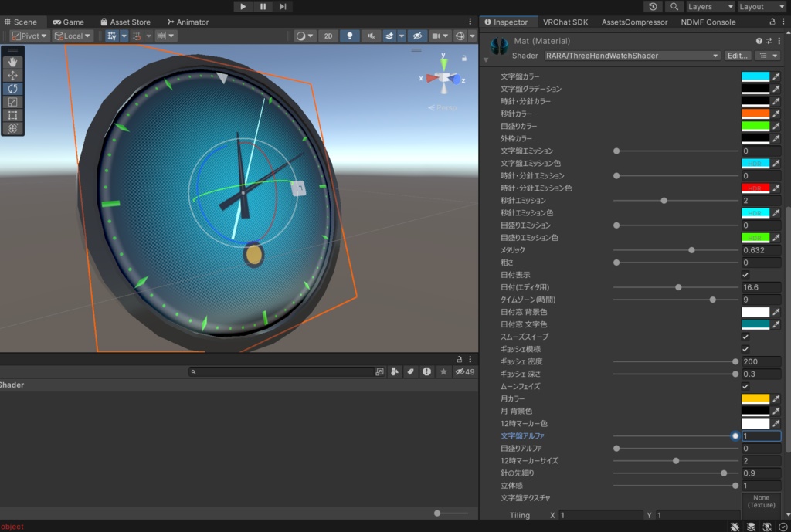Disable the 日付表示 checkbox

[745, 275]
